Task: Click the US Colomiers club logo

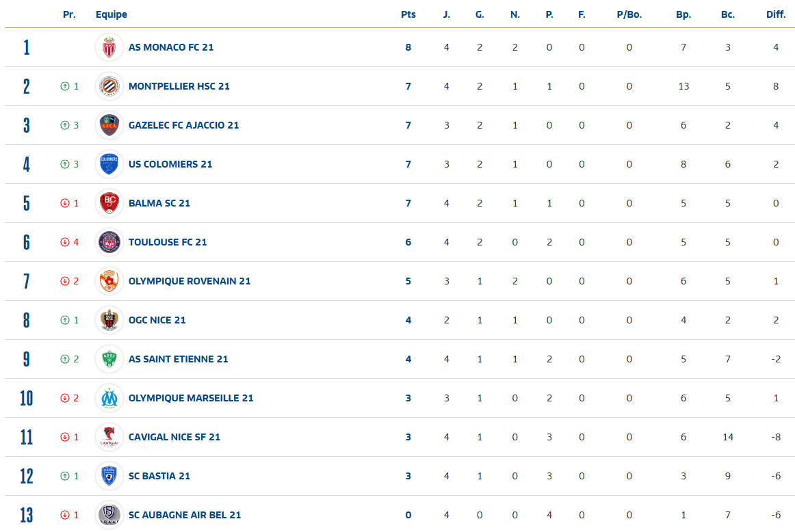Action: tap(109, 164)
